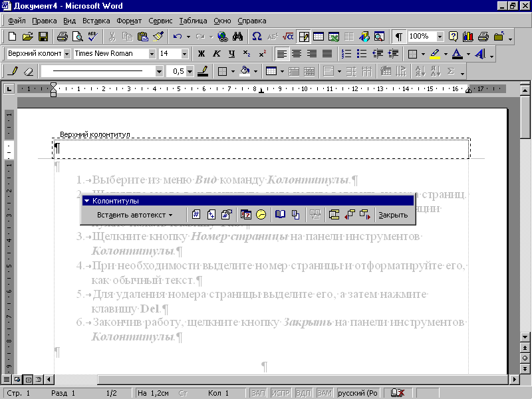The width and height of the screenshot is (532, 399).
Task: Toggle italic К formatting
Action: (217, 54)
